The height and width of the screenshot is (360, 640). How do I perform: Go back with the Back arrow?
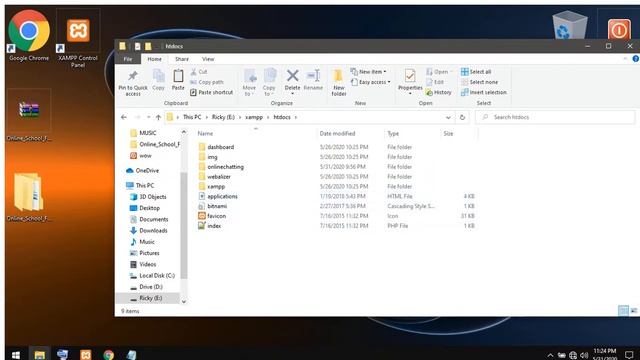124,117
